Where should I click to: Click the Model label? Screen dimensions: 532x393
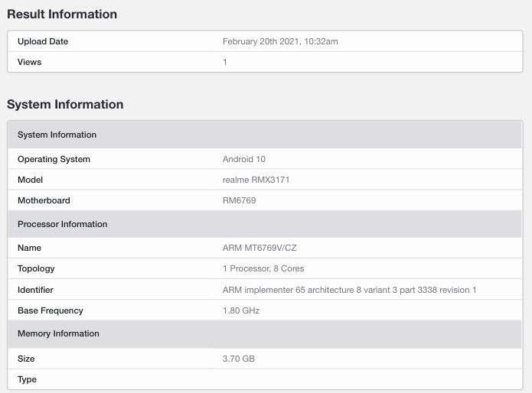[30, 180]
